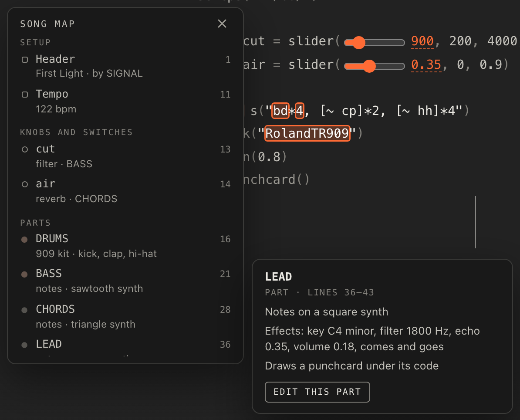Click the dot icon beside DRUMS

click(x=24, y=239)
